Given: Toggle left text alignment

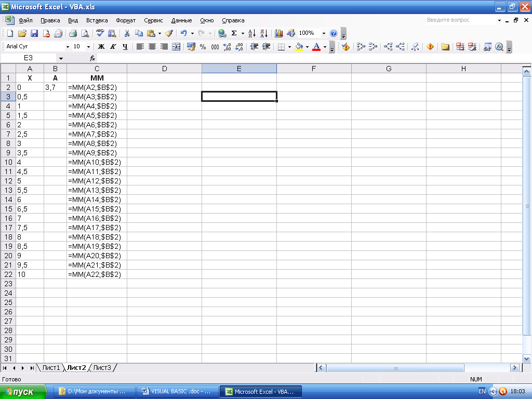Looking at the screenshot, I should point(140,47).
